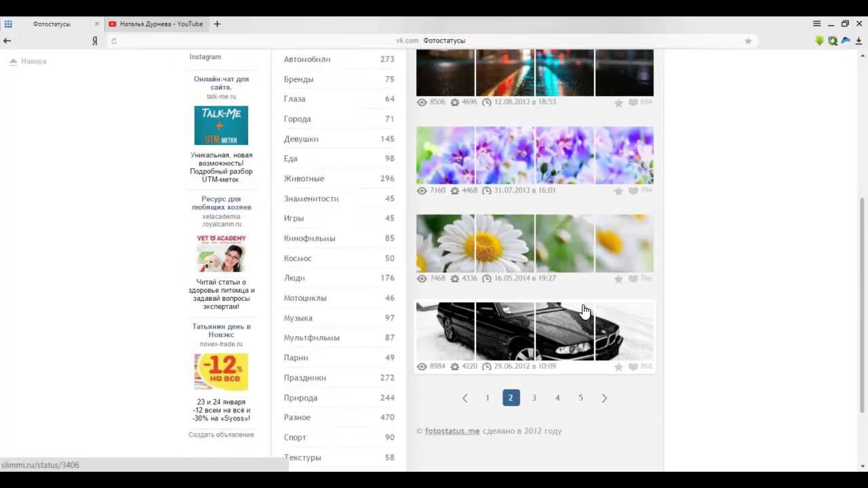
Task: Open the green circular extension icon
Action: coord(833,41)
